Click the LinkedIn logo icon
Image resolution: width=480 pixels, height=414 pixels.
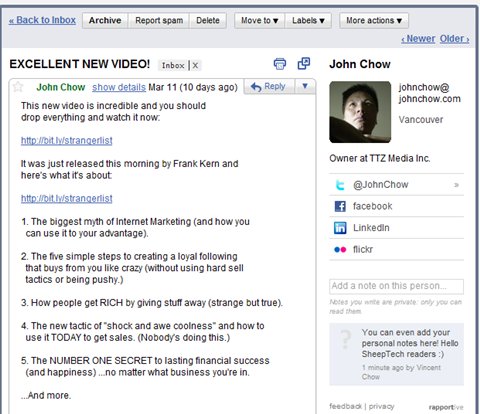point(340,228)
